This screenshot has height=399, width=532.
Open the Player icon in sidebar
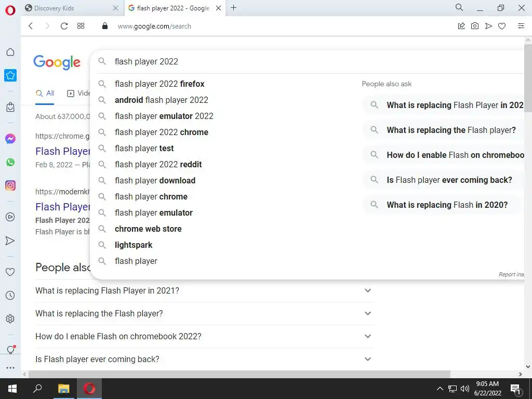(10, 217)
